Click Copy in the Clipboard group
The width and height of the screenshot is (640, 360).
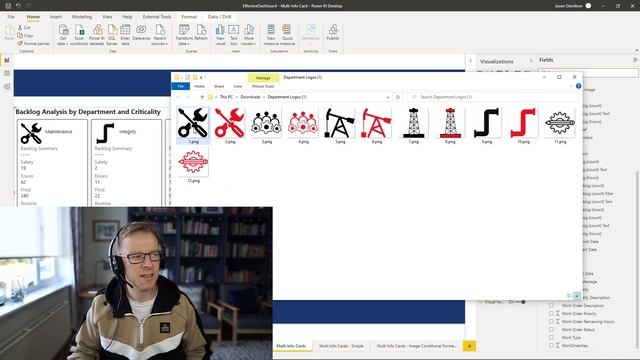point(25,36)
